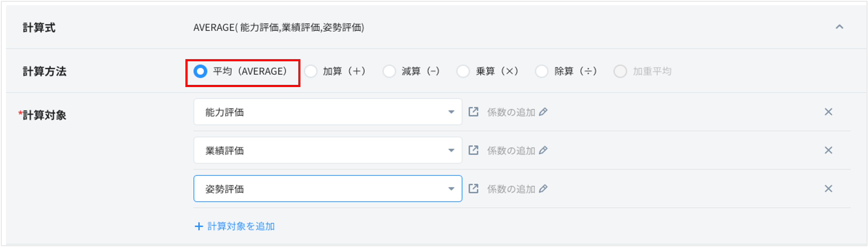Viewport: 868px width, 247px height.
Task: Remove the 能力評価 row with X icon
Action: click(x=828, y=112)
